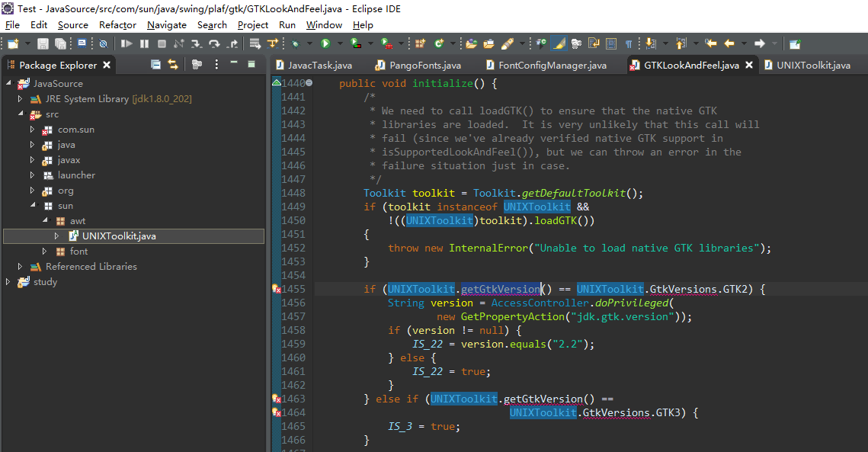Open the Navigate menu
Image resolution: width=868 pixels, height=452 pixels.
click(167, 25)
